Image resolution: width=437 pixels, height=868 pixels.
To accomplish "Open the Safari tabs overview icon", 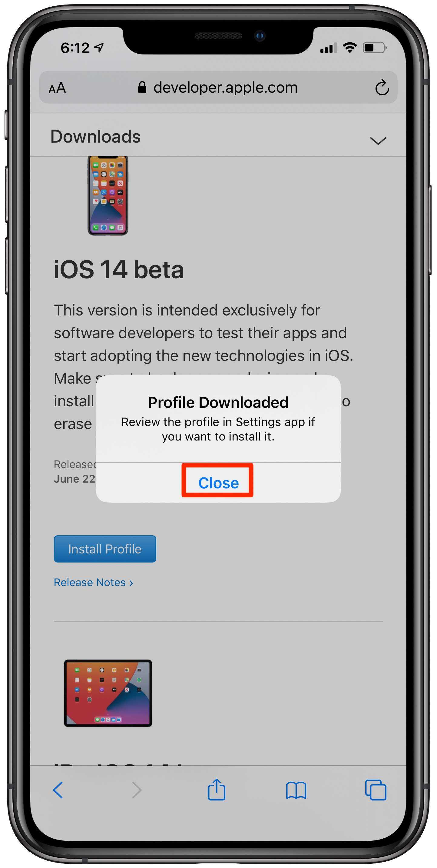I will click(376, 790).
